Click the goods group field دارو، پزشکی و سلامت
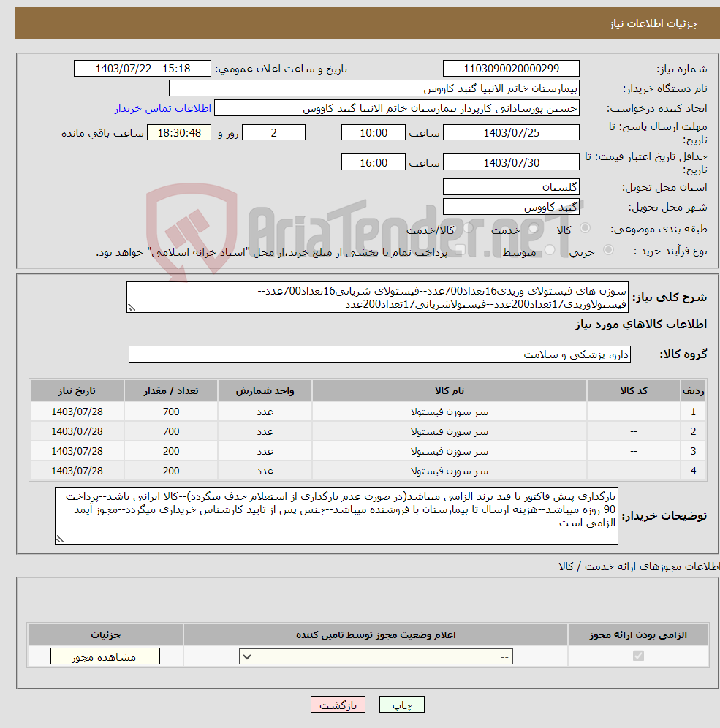 point(379,354)
